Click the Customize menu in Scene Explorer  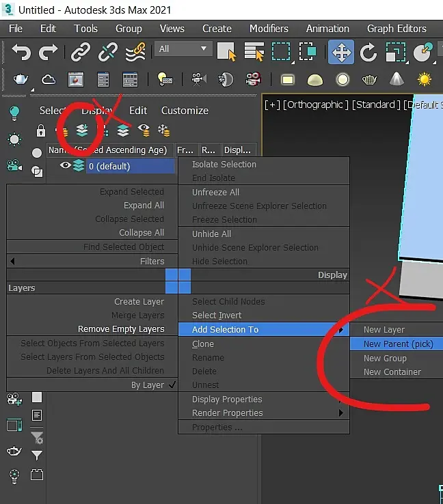pos(185,111)
